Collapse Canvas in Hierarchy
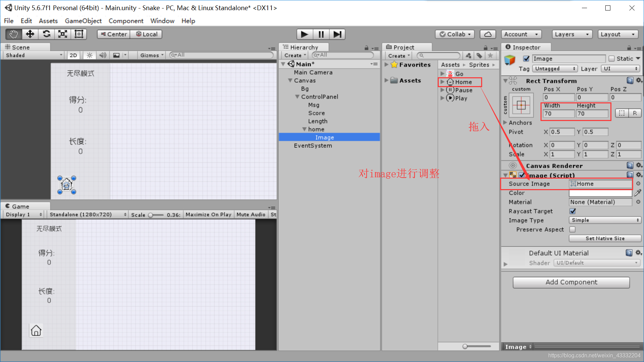This screenshot has width=644, height=362. 290,80
